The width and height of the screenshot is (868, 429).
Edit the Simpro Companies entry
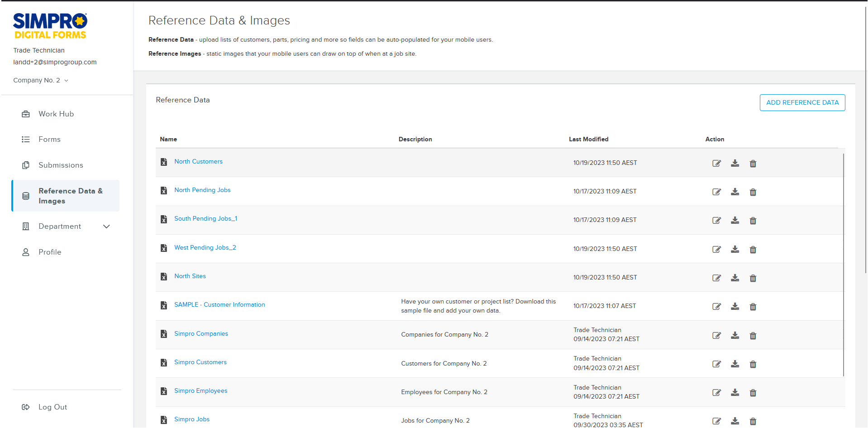[716, 336]
